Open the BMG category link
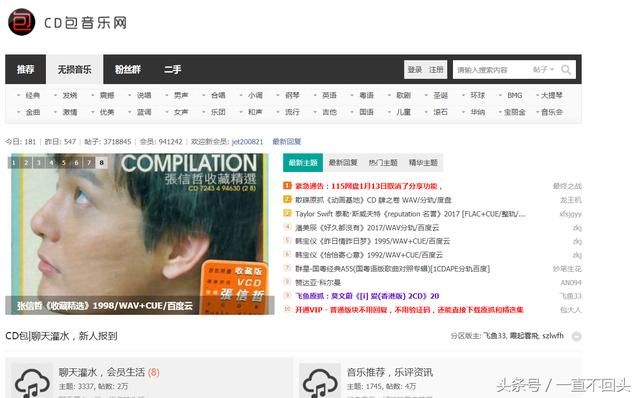Viewport: 640px width, 398px height. 515,96
